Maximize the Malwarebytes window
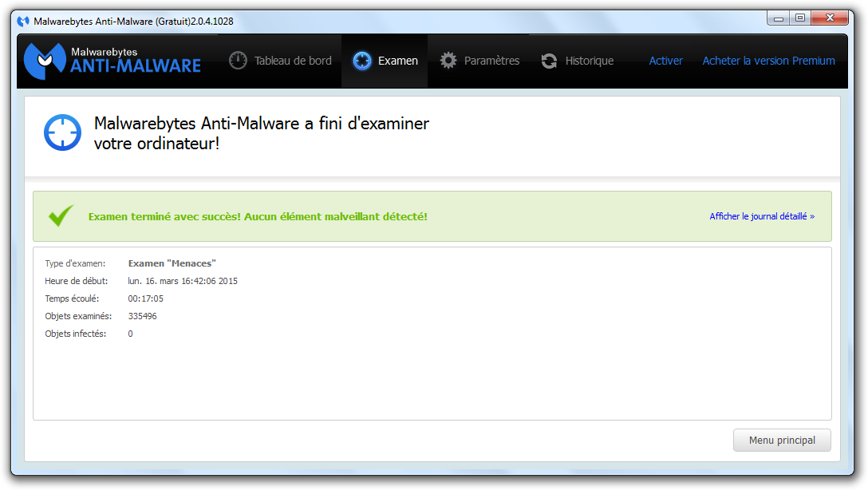This screenshot has height=490, width=868. pyautogui.click(x=800, y=18)
